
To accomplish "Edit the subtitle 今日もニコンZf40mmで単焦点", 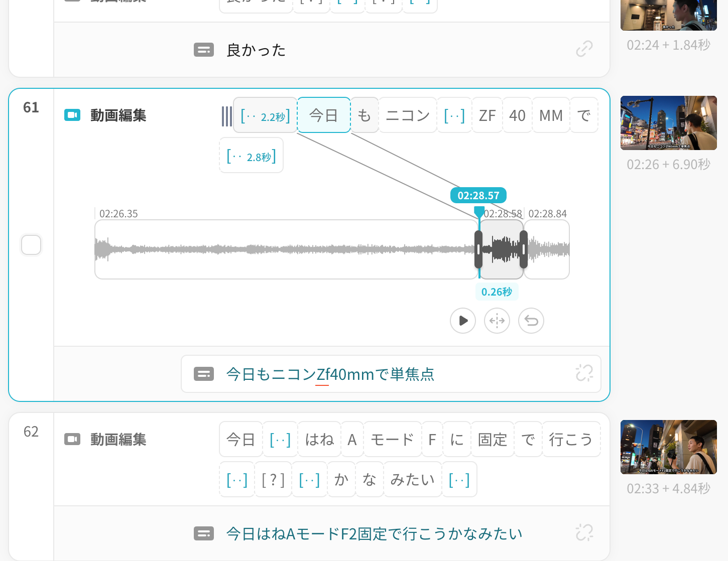I will (x=330, y=374).
